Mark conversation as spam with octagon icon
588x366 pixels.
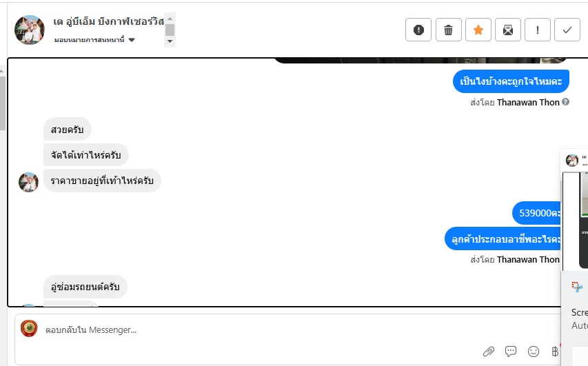418,30
